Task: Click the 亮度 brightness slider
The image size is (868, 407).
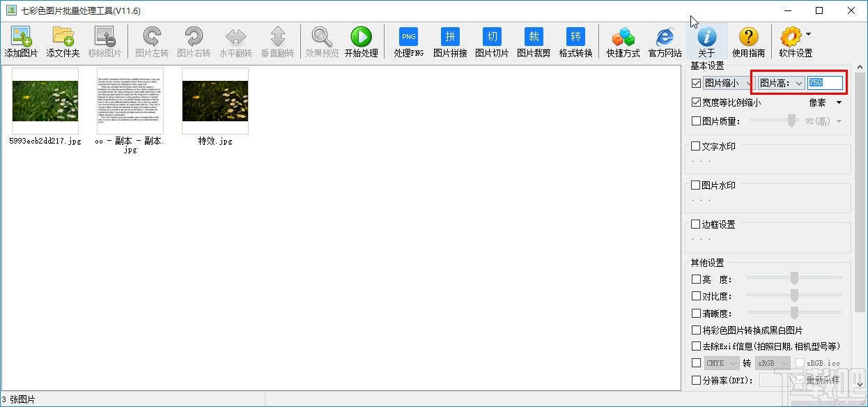Action: [794, 278]
